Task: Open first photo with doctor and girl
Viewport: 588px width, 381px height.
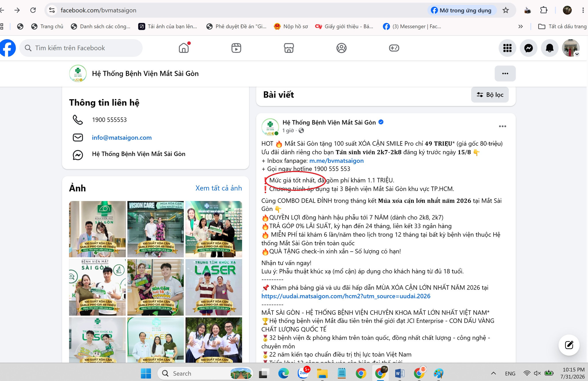Action: [97, 229]
